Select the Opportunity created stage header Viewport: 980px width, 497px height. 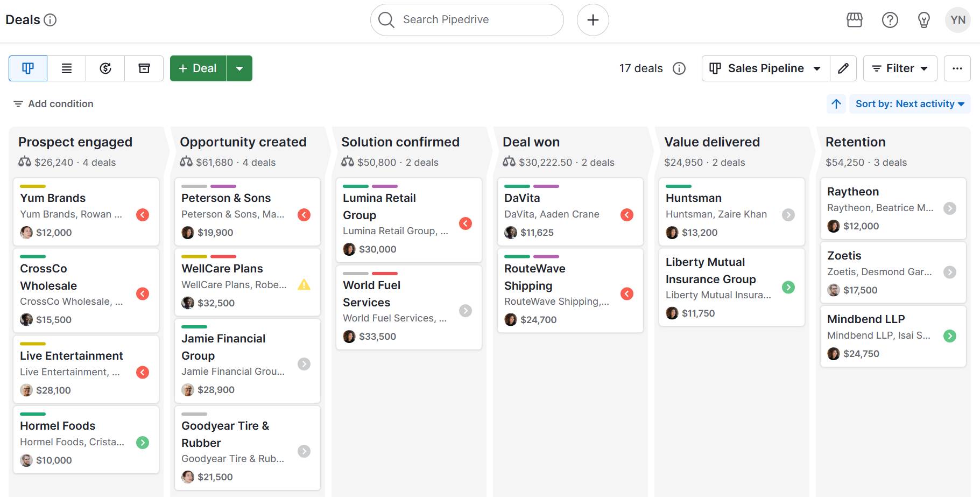tap(243, 142)
